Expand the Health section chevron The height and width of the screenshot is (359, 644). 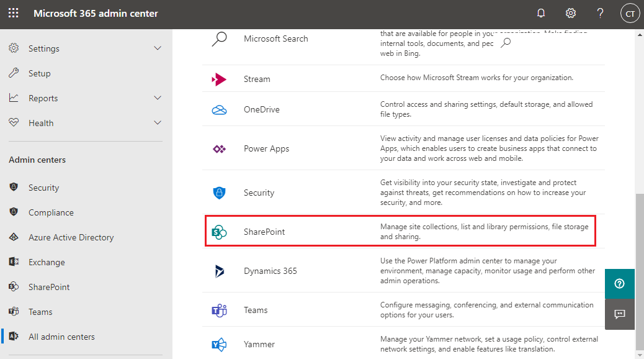[x=158, y=123]
